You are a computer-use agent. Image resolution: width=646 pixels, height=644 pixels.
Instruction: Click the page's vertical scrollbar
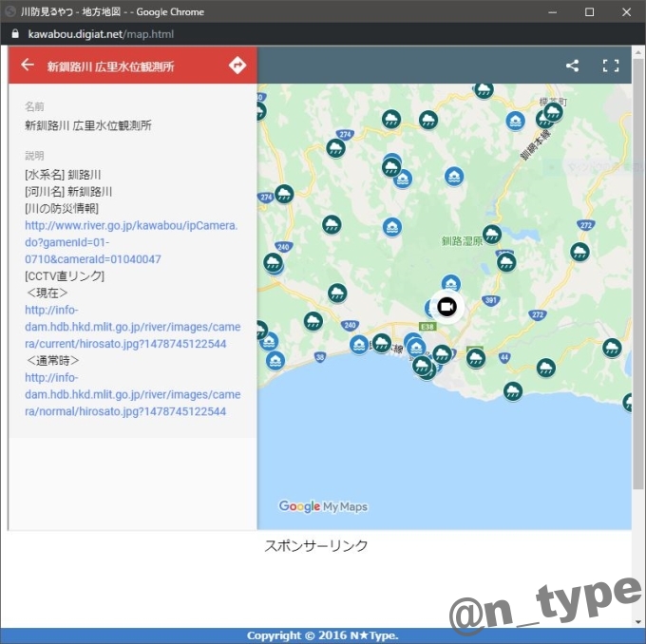tap(638, 285)
